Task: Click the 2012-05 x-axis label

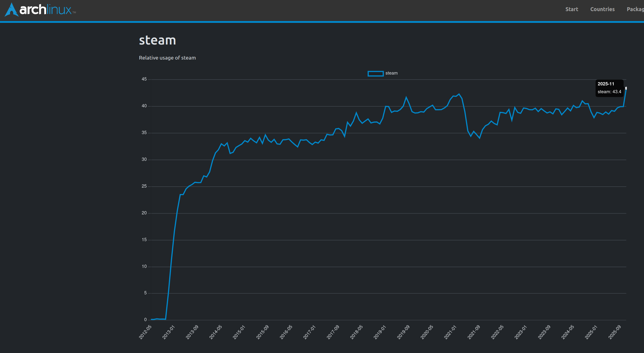Action: 145,332
